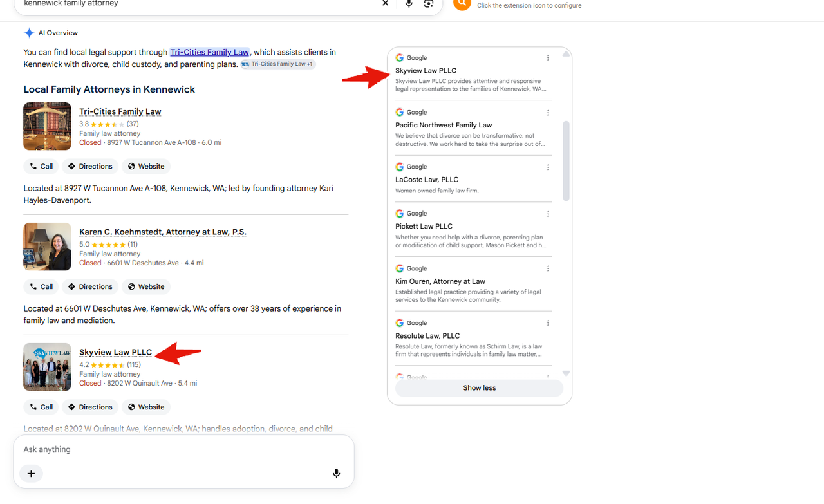This screenshot has height=504, width=824.
Task: Open the three-dot menu for Pickett Law PLLC
Action: coord(548,214)
